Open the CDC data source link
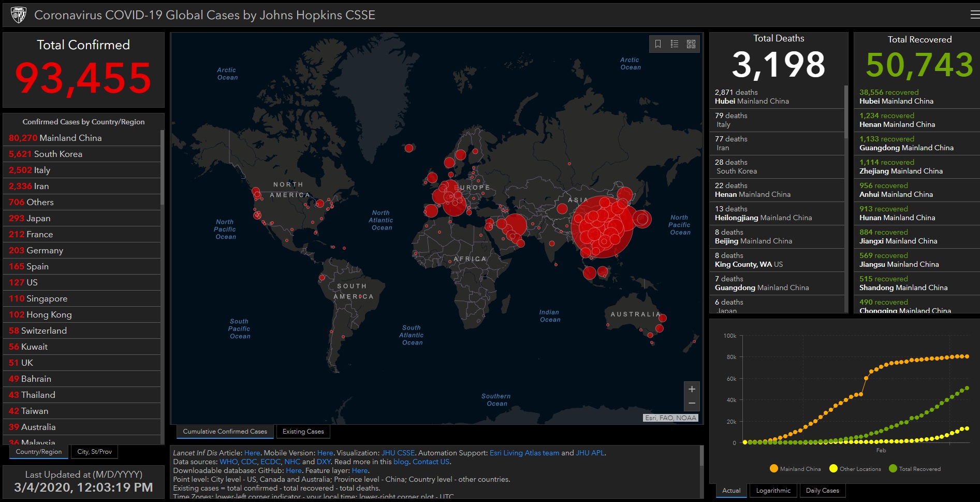Viewport: 980px width, 502px height. [x=248, y=462]
